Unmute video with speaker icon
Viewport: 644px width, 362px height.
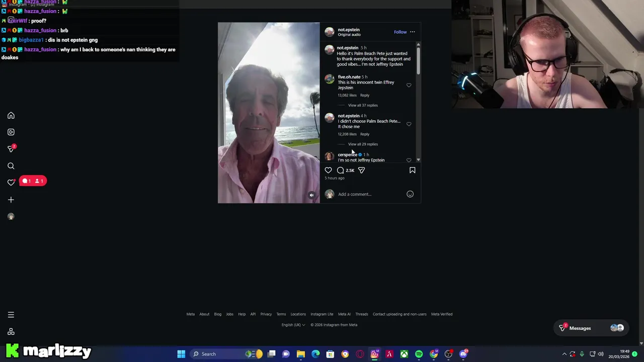[311, 195]
